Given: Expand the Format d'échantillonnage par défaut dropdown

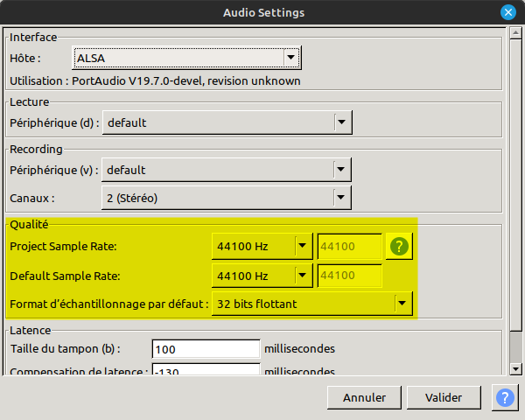Looking at the screenshot, I should tap(311, 304).
